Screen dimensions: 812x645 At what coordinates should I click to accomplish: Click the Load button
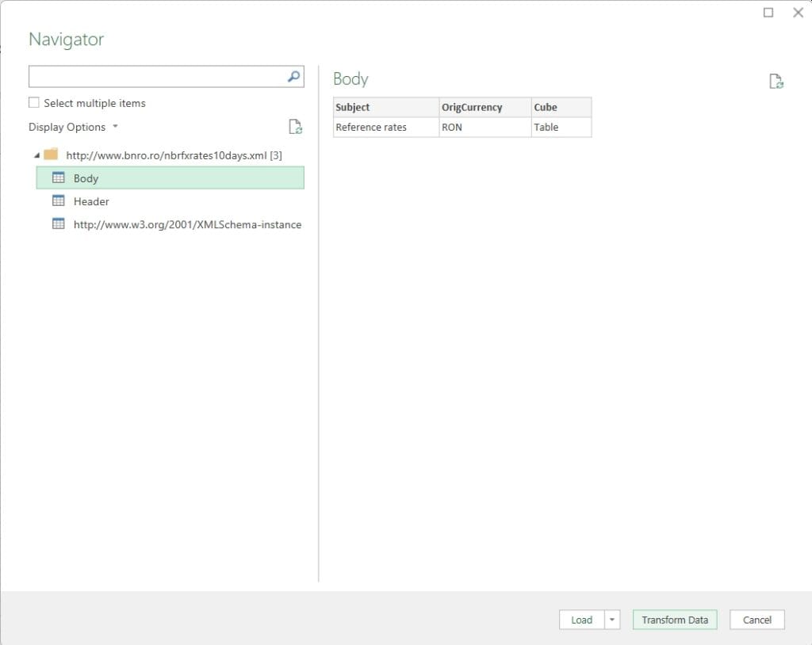click(x=581, y=620)
